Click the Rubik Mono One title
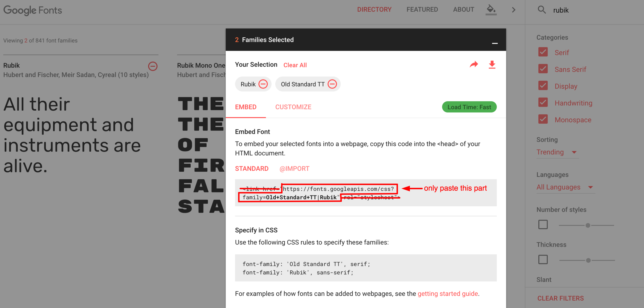 click(x=201, y=65)
